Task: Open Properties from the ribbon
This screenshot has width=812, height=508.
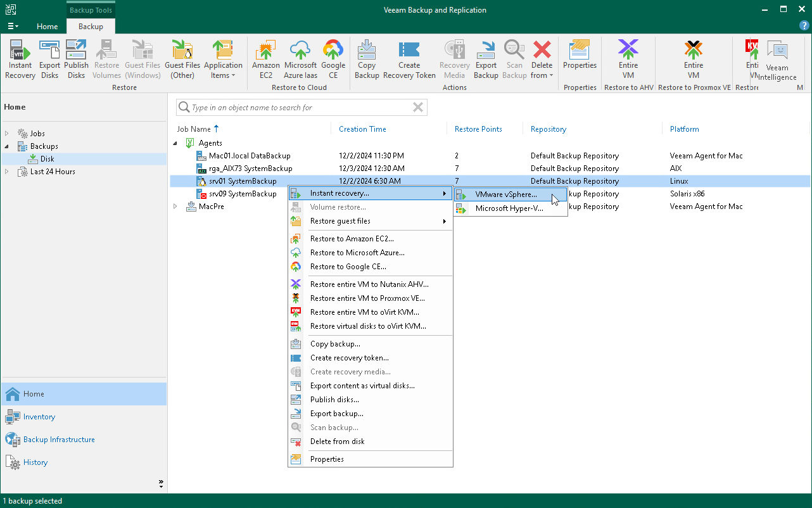Action: 580,54
